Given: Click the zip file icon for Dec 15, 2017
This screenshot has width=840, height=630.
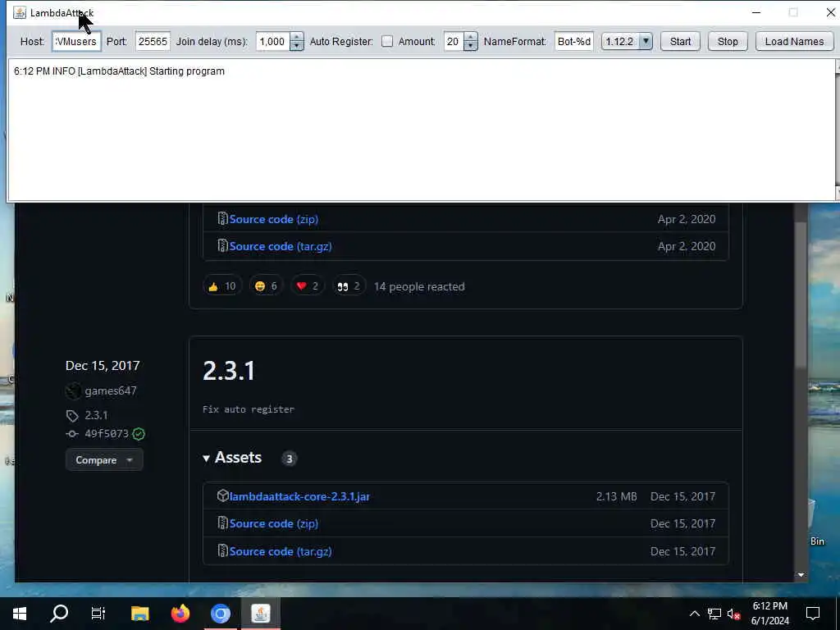Looking at the screenshot, I should click(x=222, y=523).
